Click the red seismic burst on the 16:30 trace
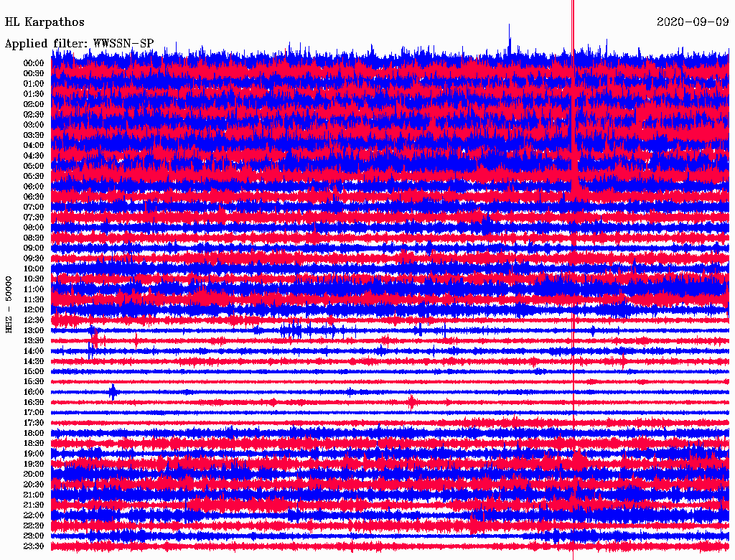This screenshot has height=560, width=735. click(x=411, y=403)
